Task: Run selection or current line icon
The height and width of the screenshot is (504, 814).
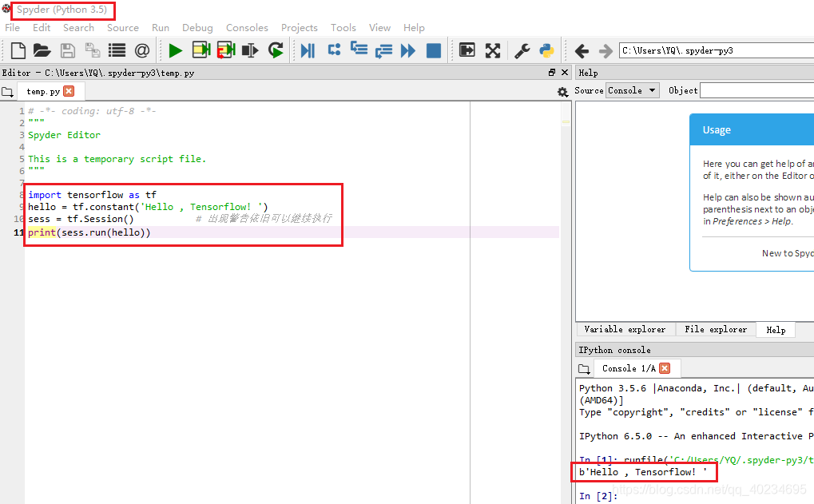Action: pyautogui.click(x=250, y=50)
